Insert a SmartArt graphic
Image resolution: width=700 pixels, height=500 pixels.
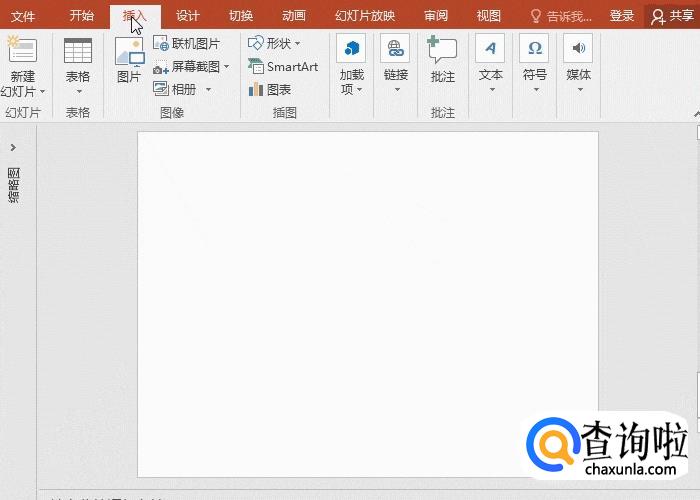(283, 67)
